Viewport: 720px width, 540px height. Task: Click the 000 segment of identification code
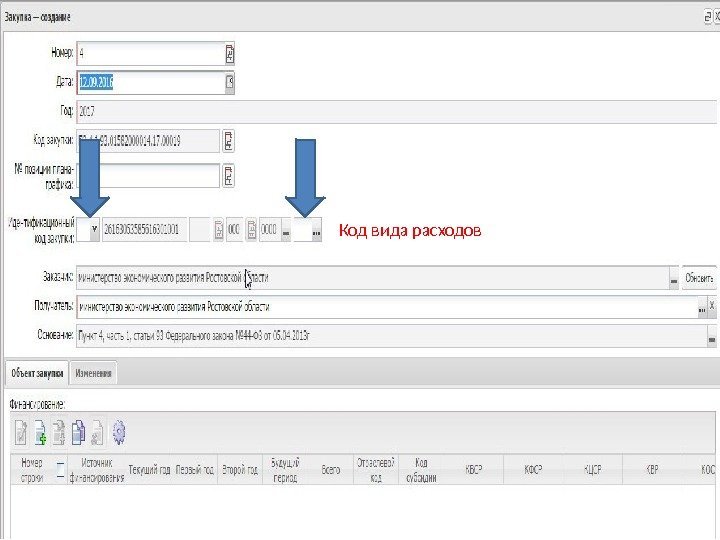[x=234, y=230]
